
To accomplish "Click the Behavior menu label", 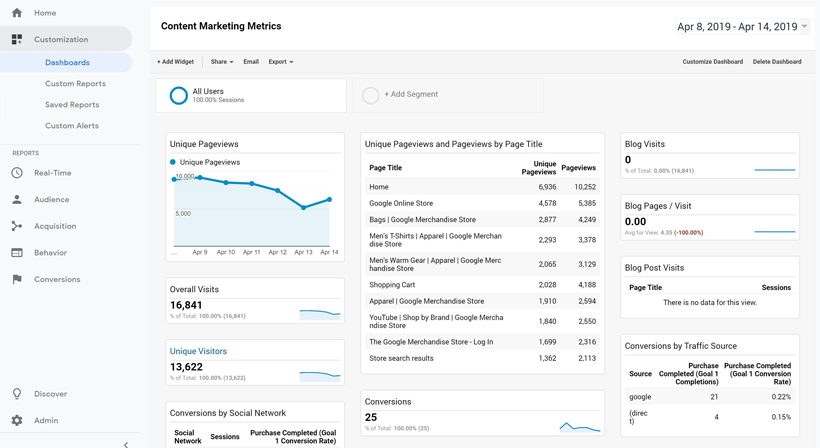I will (50, 252).
